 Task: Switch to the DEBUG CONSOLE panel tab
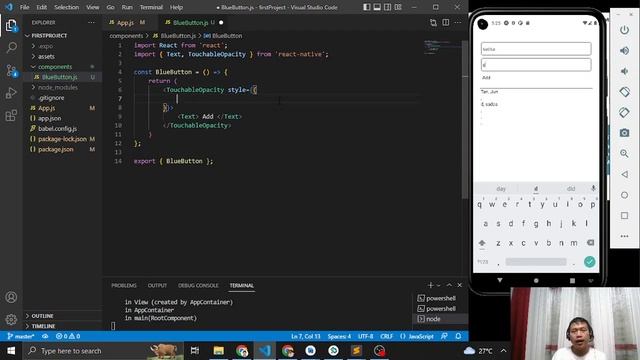198,285
